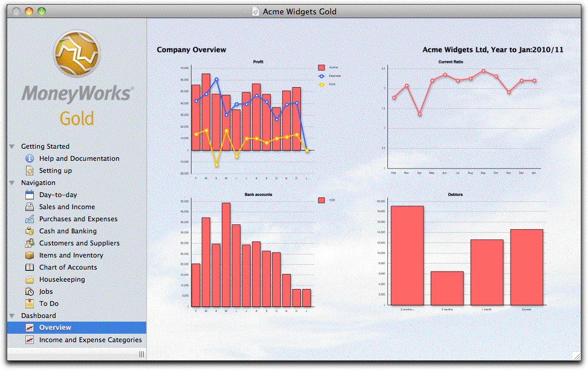Click the 1 month Debtors bar
588x370 pixels.
(486, 273)
